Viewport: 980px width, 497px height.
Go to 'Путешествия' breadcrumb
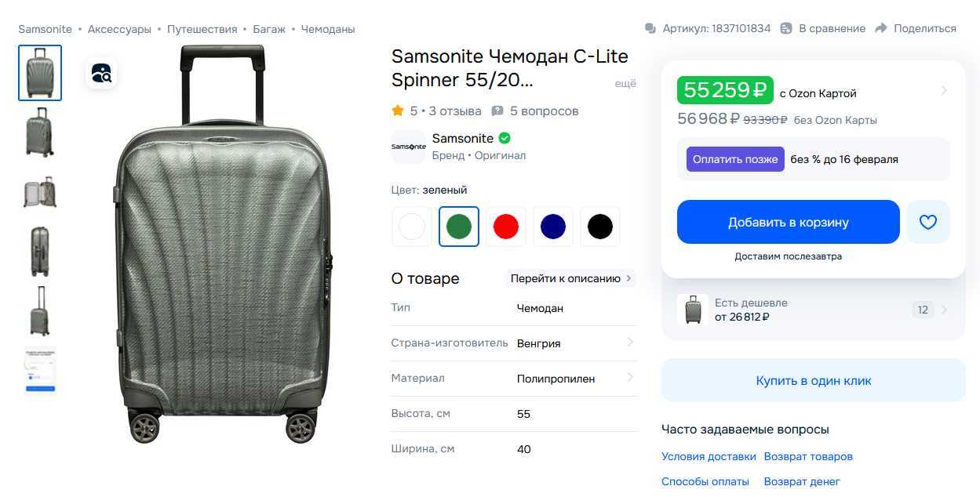pyautogui.click(x=202, y=29)
